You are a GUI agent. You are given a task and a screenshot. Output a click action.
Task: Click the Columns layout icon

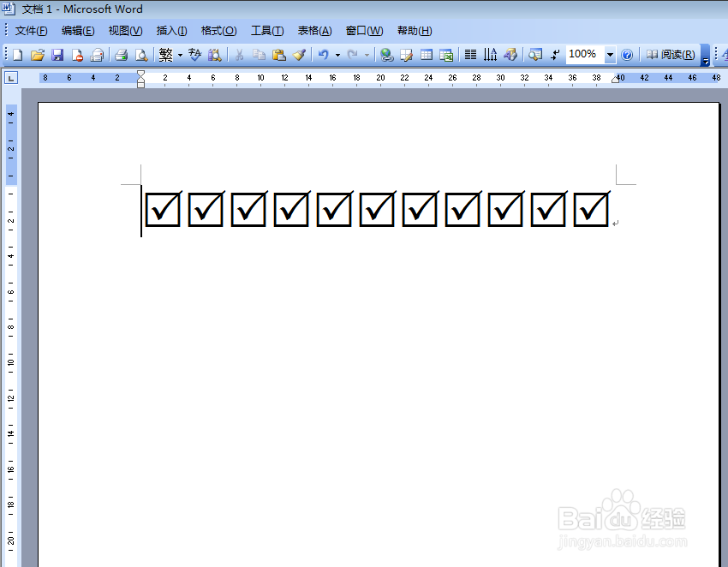[470, 55]
